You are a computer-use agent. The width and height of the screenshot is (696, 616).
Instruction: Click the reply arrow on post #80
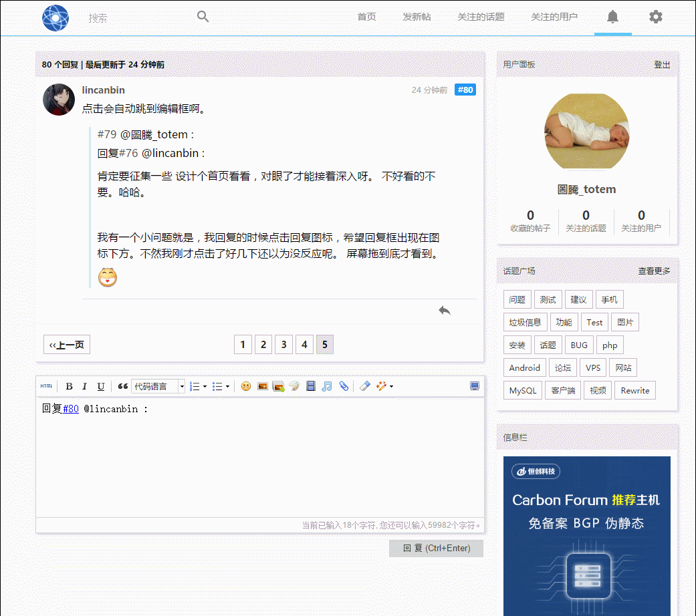445,311
